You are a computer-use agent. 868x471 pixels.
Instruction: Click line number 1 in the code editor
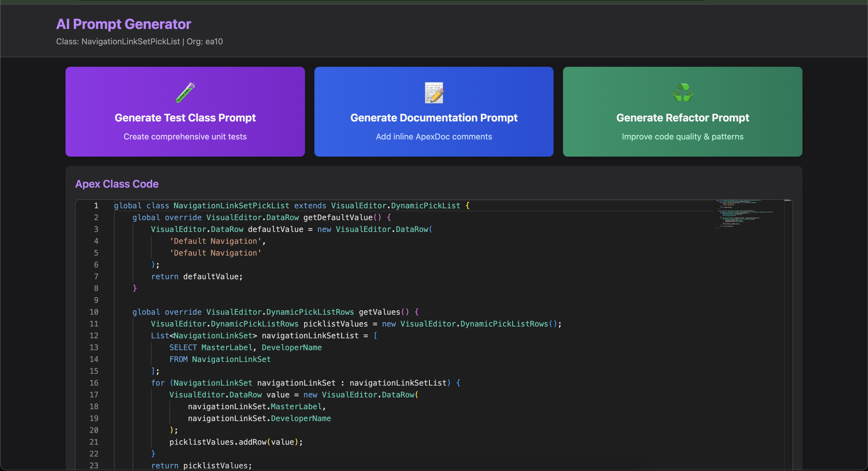pos(96,206)
